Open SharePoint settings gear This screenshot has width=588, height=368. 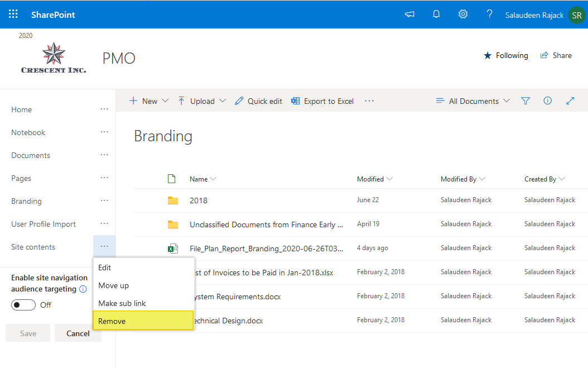tap(462, 14)
